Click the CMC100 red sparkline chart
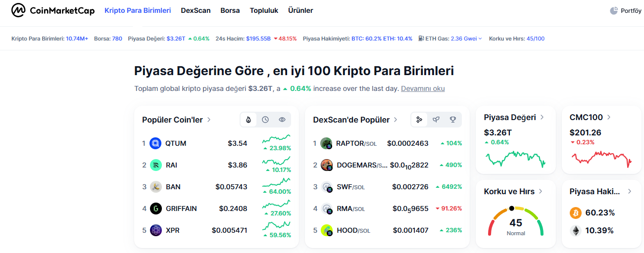Viewport: 644px width, 253px height. tap(601, 159)
